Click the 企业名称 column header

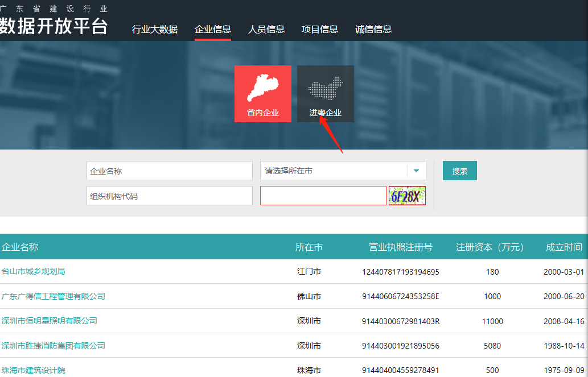pyautogui.click(x=20, y=247)
